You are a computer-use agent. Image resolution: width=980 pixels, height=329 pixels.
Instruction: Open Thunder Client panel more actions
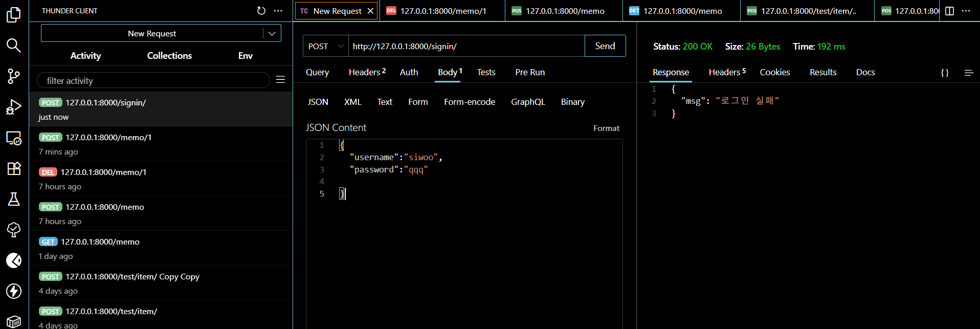point(278,11)
